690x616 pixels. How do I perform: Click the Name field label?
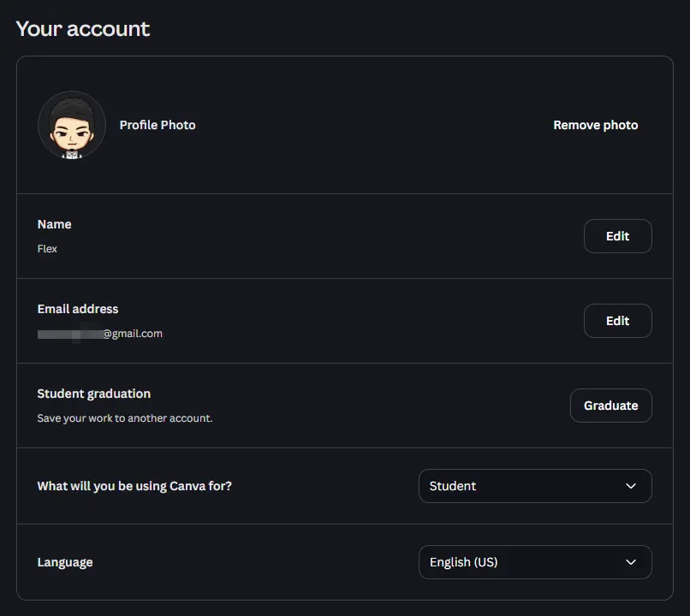[54, 224]
